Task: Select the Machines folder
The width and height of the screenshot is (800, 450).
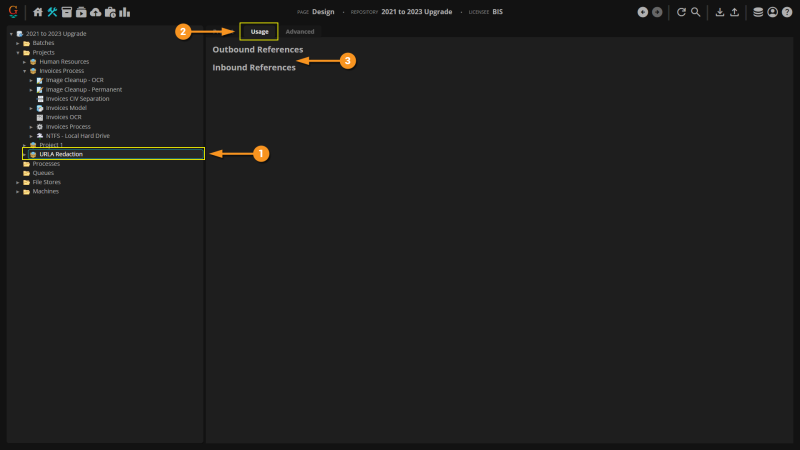Action: (x=45, y=191)
